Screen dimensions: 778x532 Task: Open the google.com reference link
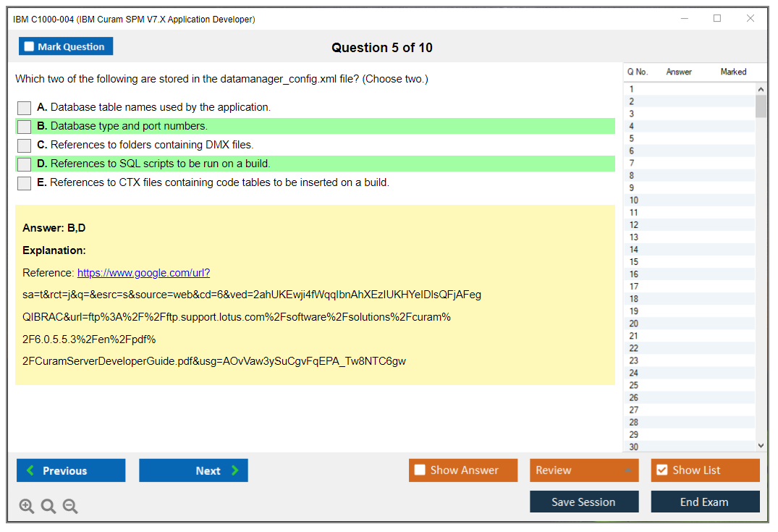[x=143, y=273]
